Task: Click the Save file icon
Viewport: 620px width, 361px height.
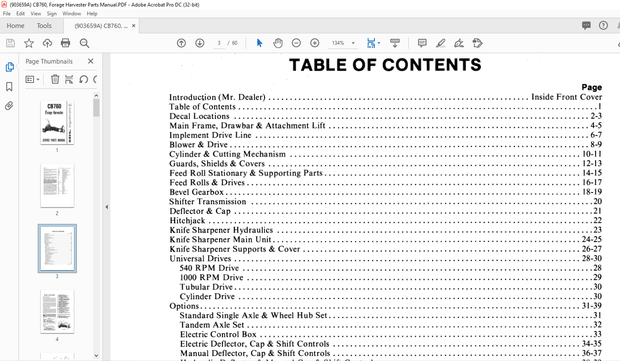Action: (x=10, y=43)
